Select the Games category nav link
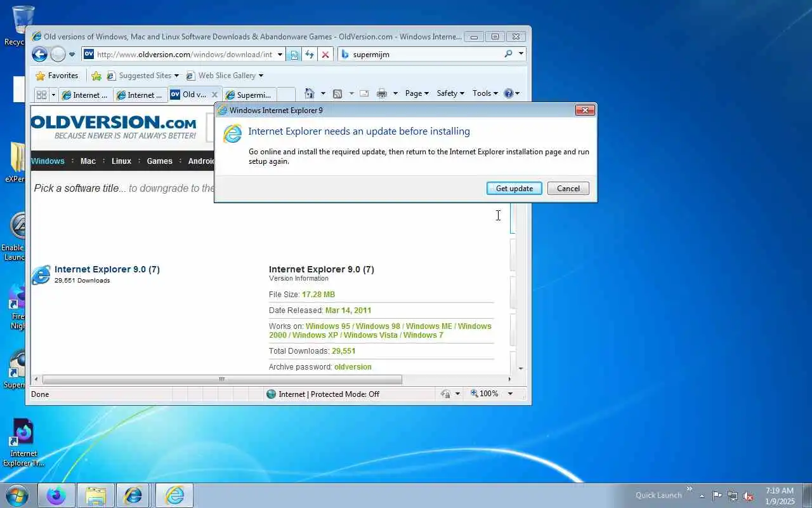 159,161
